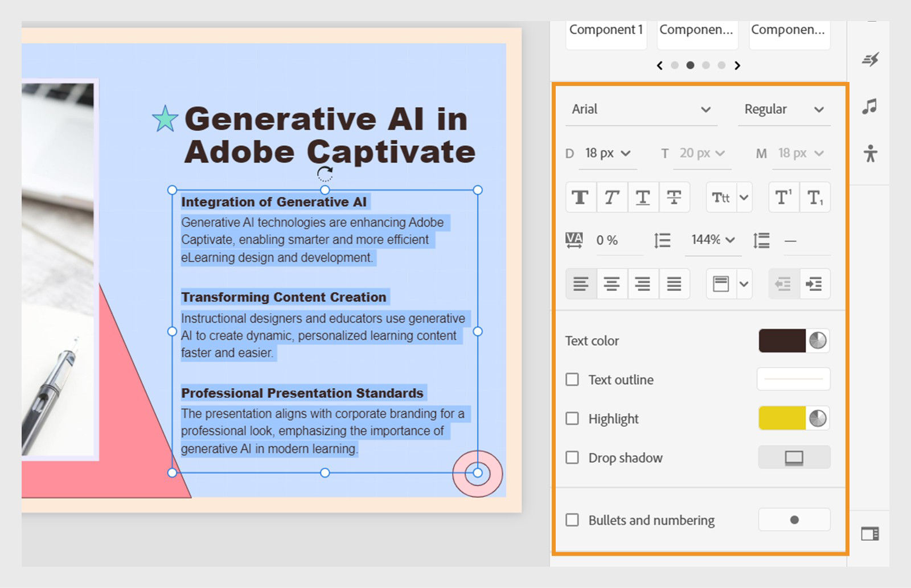Open the audio panel
911x588 pixels.
tap(870, 106)
